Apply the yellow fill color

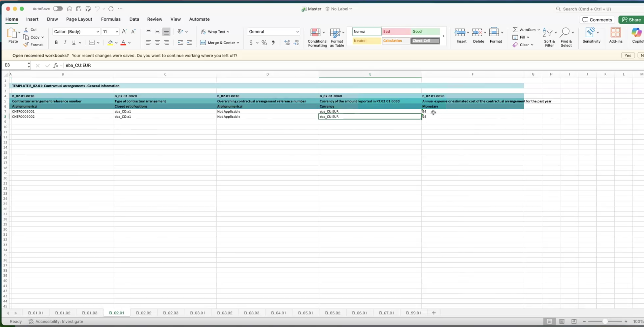pos(110,43)
